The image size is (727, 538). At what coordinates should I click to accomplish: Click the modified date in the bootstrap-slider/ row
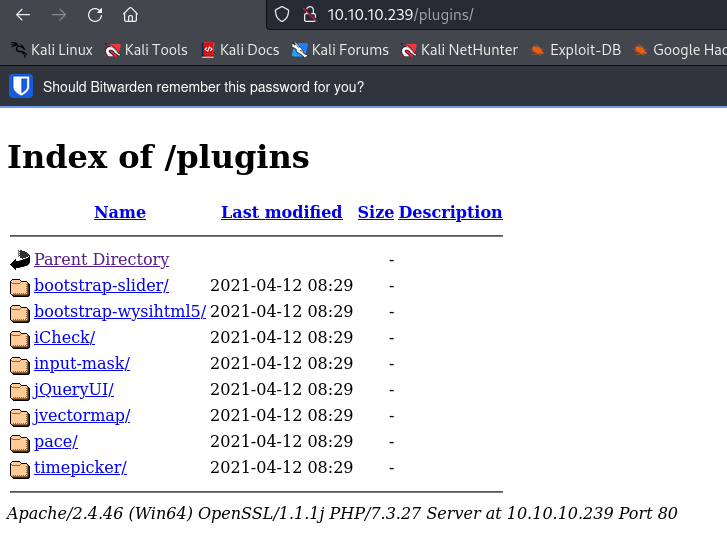pos(281,285)
